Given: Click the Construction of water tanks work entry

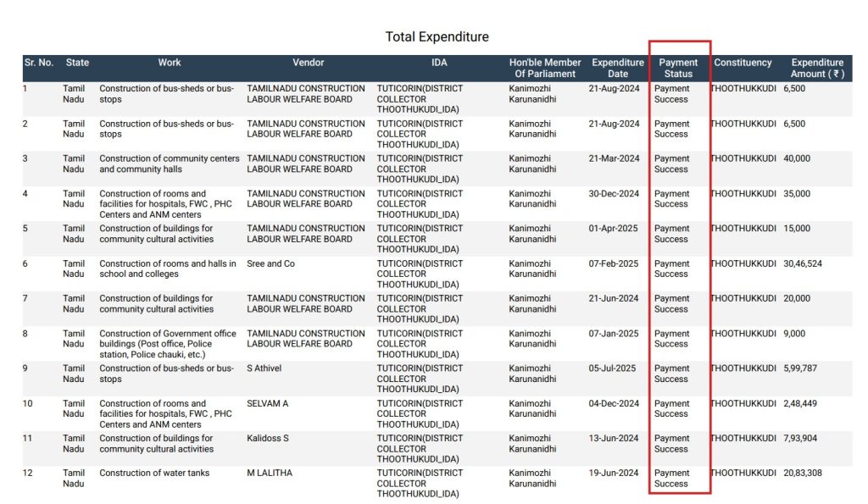Looking at the screenshot, I should coord(154,474).
